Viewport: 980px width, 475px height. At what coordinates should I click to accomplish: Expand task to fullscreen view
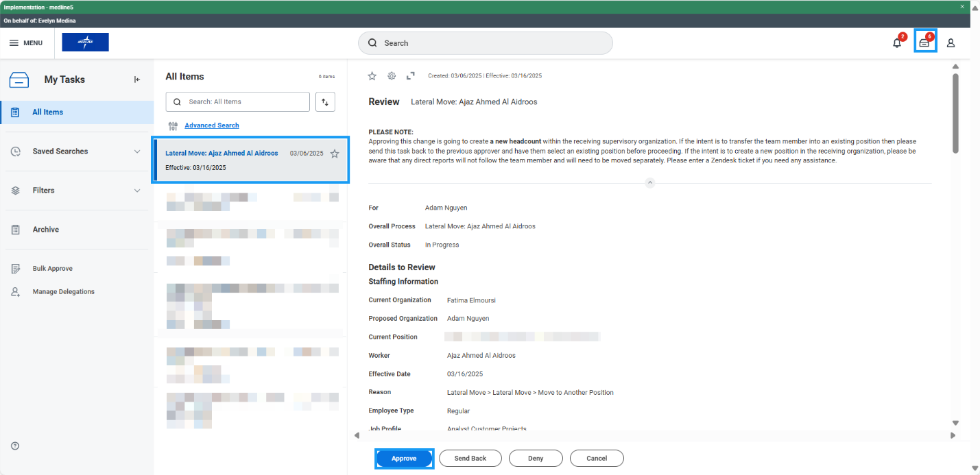[x=411, y=75]
